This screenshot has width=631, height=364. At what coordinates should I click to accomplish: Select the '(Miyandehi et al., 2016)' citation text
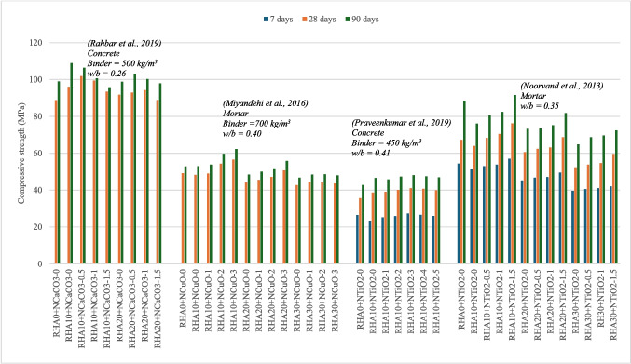(x=266, y=103)
